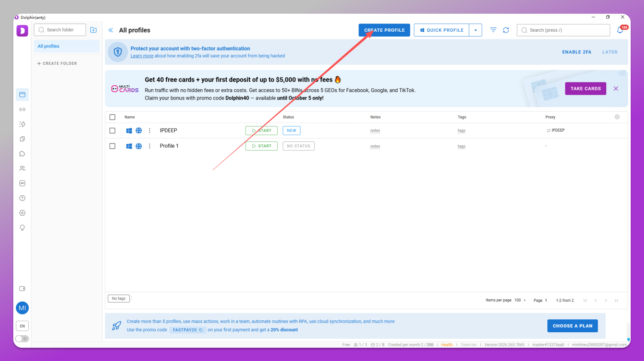Open the wallet icon in the sidebar
The image size is (644, 361).
[22, 289]
